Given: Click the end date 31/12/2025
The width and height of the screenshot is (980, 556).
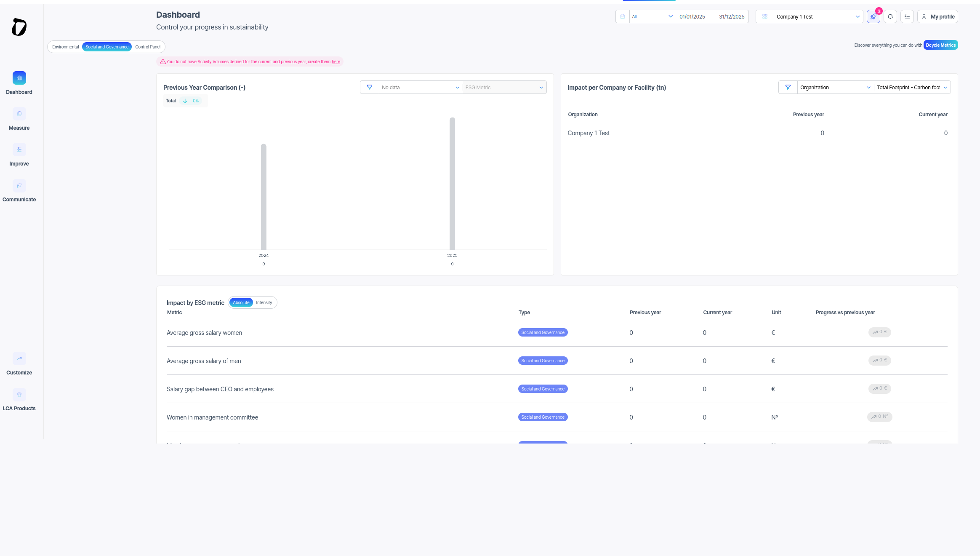Looking at the screenshot, I should [x=732, y=16].
